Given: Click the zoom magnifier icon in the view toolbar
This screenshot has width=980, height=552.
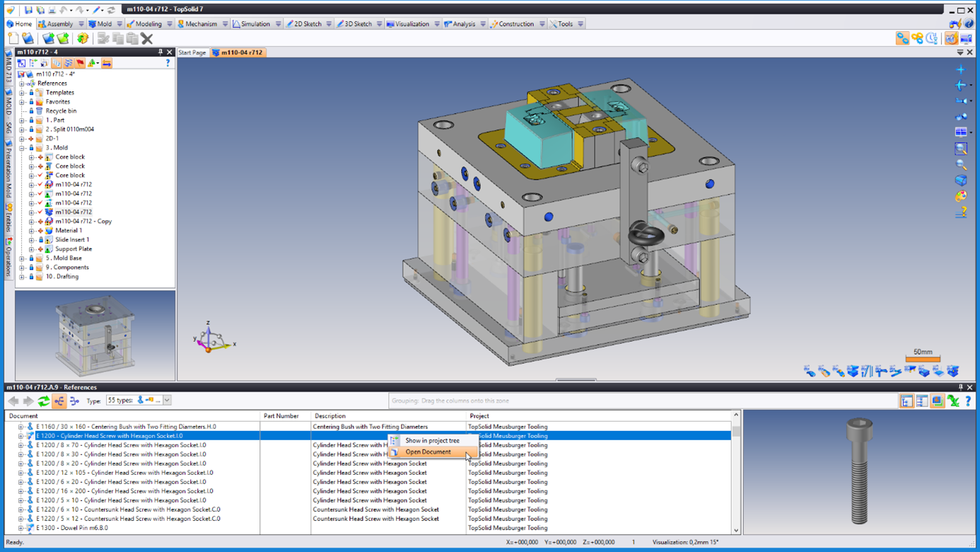Looking at the screenshot, I should point(960,164).
